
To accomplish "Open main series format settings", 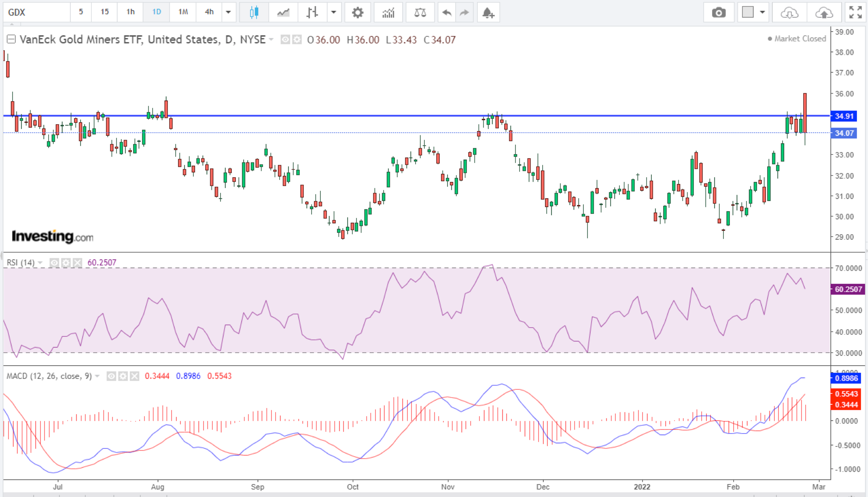I will point(297,39).
